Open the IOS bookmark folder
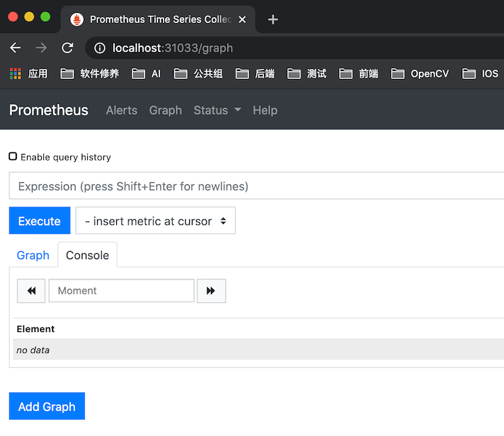The width and height of the screenshot is (504, 436). pos(480,74)
